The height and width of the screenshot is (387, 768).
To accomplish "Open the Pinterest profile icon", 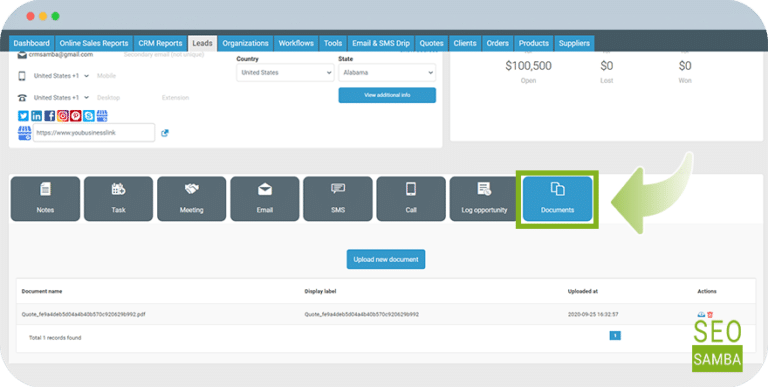I will (75, 116).
